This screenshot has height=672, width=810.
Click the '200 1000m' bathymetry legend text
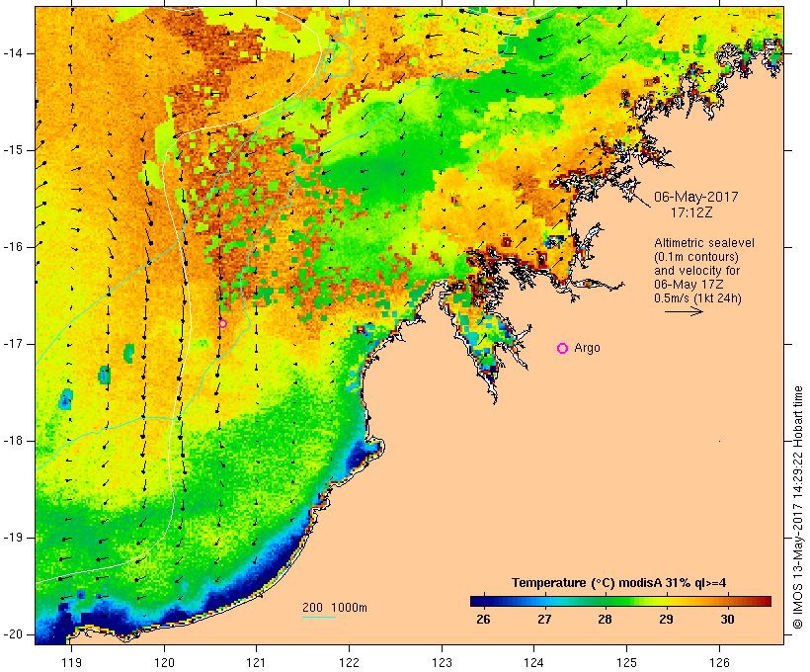(x=335, y=608)
